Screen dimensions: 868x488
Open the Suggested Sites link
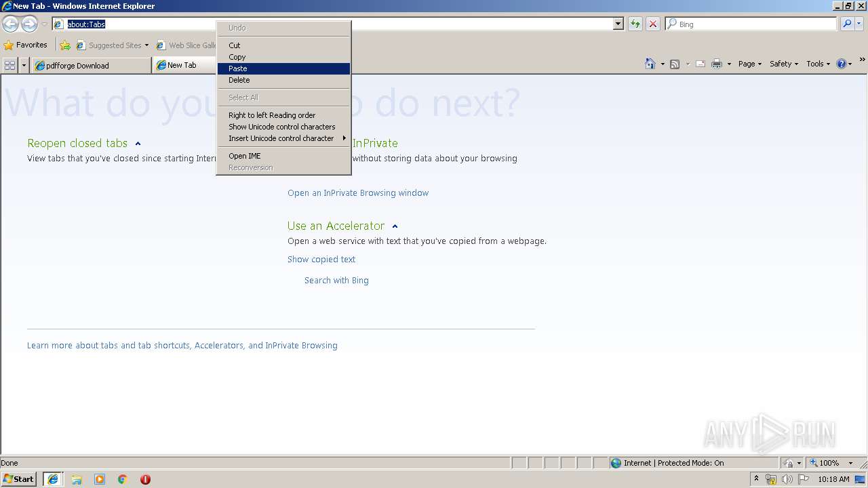(112, 45)
